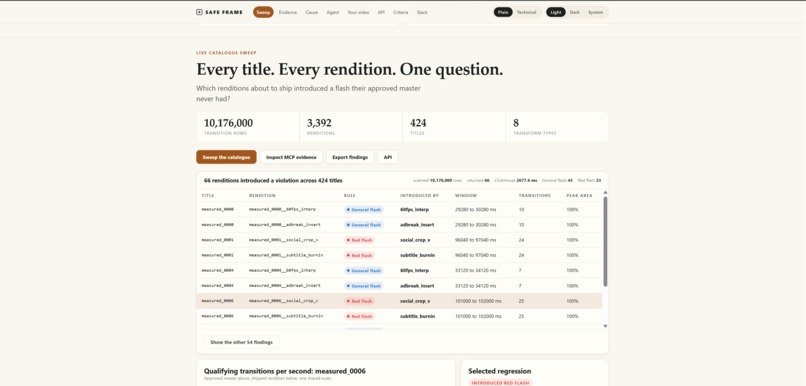This screenshot has width=806, height=386.
Task: Select the measured_0001__subtitle_burnin rendition row
Action: click(399, 255)
